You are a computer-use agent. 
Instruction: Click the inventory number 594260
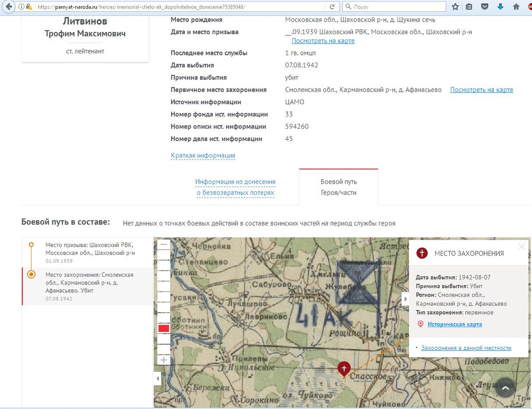coord(297,127)
